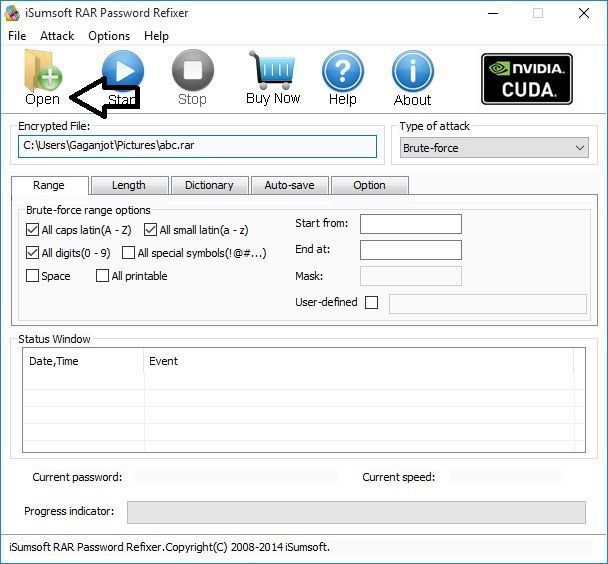Viewport: 608px width, 564px height.
Task: Click the Current password value field
Action: (237, 477)
